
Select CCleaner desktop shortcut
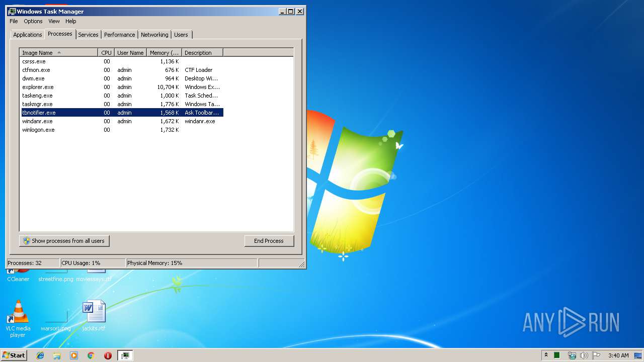(x=18, y=276)
